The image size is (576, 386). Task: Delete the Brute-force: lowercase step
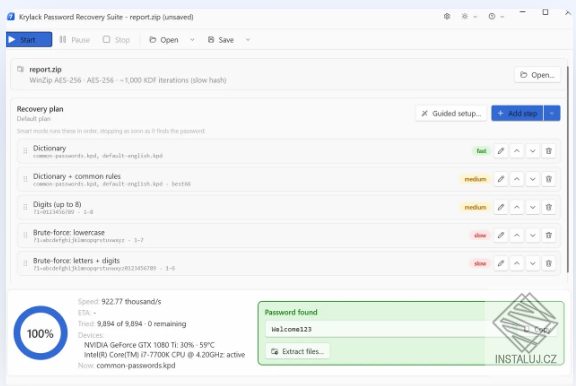549,235
